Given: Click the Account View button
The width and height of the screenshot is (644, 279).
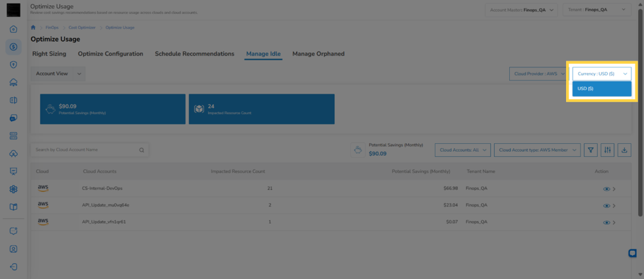Looking at the screenshot, I should (x=52, y=73).
